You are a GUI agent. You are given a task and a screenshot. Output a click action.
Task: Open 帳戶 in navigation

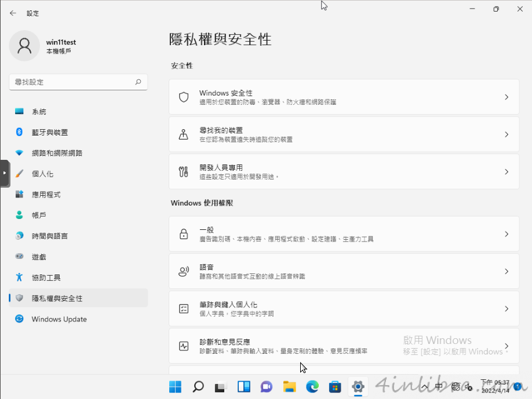click(78, 215)
